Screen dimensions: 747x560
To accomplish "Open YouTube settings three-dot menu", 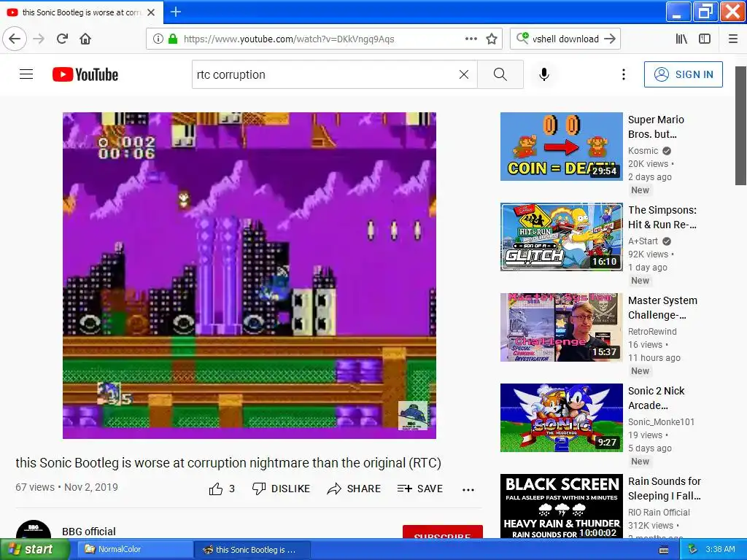I will (623, 74).
